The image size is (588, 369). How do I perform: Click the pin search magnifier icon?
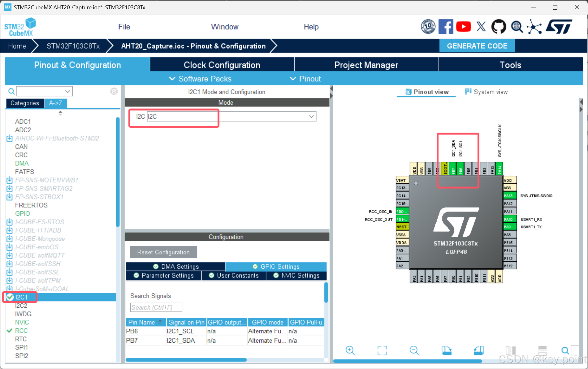pos(565,350)
